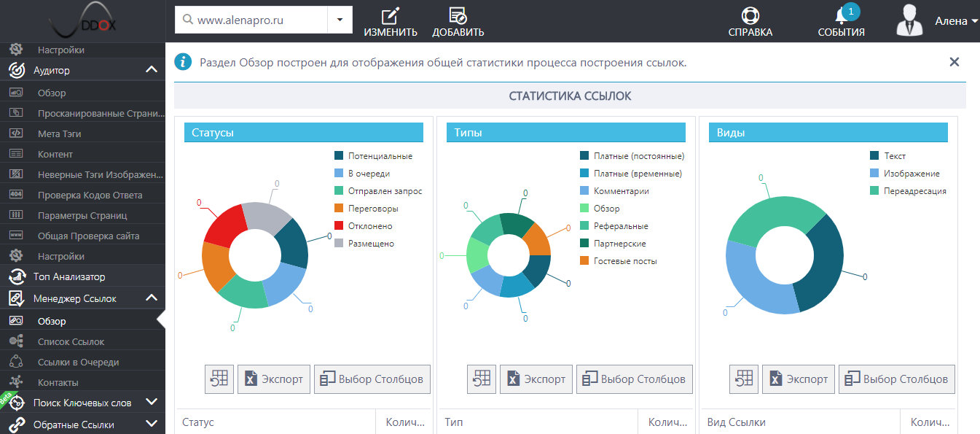Open the СПРАВКА help lifebuoy icon

(x=750, y=15)
